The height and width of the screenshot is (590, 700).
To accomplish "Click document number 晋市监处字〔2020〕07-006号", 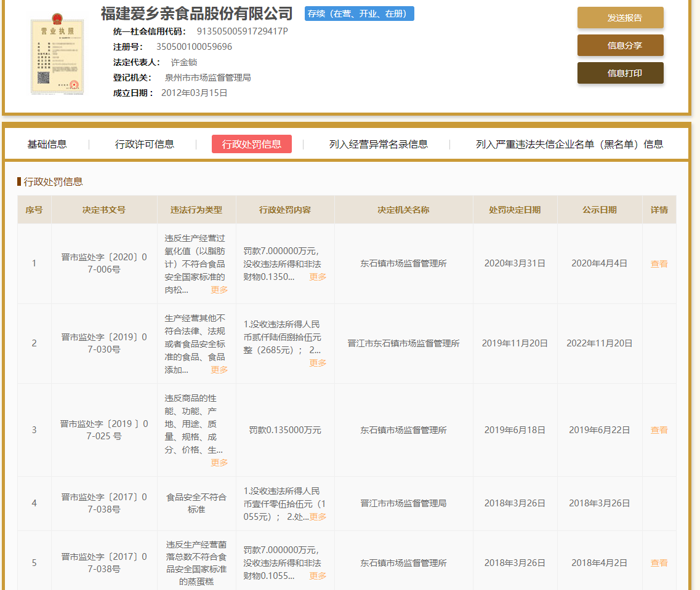I will coord(104,263).
